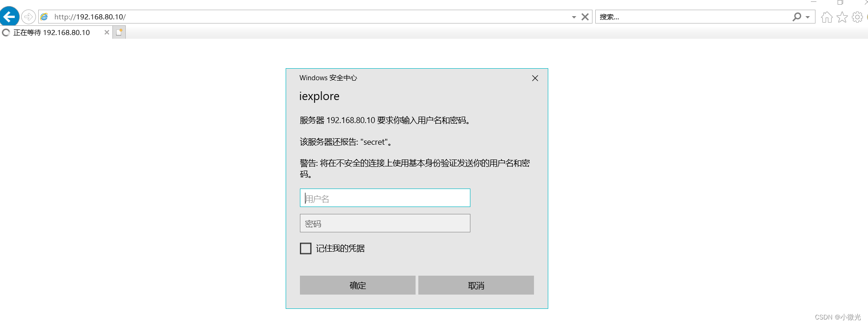Click the iexplore heading text

(x=319, y=96)
